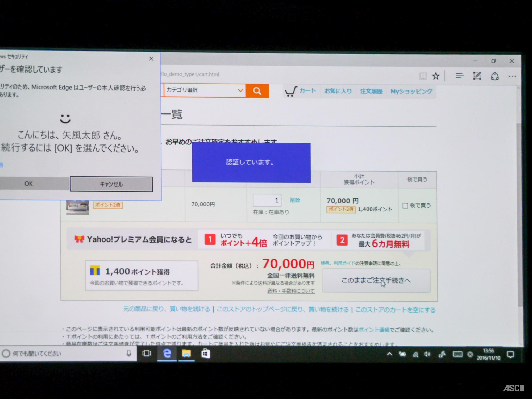Click the 削除 link beside quantity

(x=295, y=200)
